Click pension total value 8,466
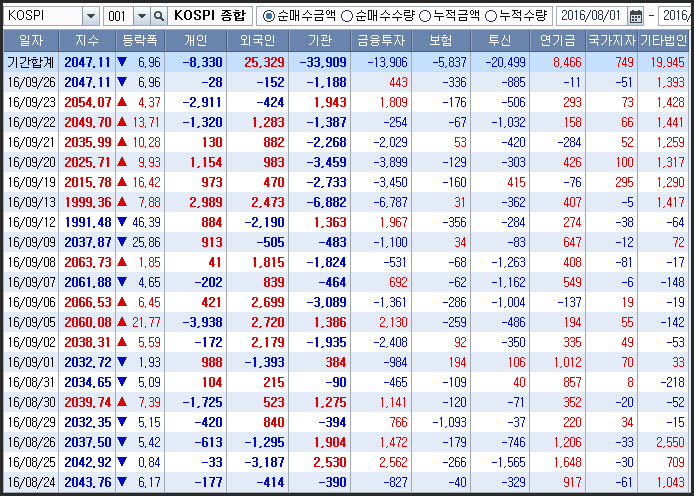This screenshot has height=496, width=694. 567,62
